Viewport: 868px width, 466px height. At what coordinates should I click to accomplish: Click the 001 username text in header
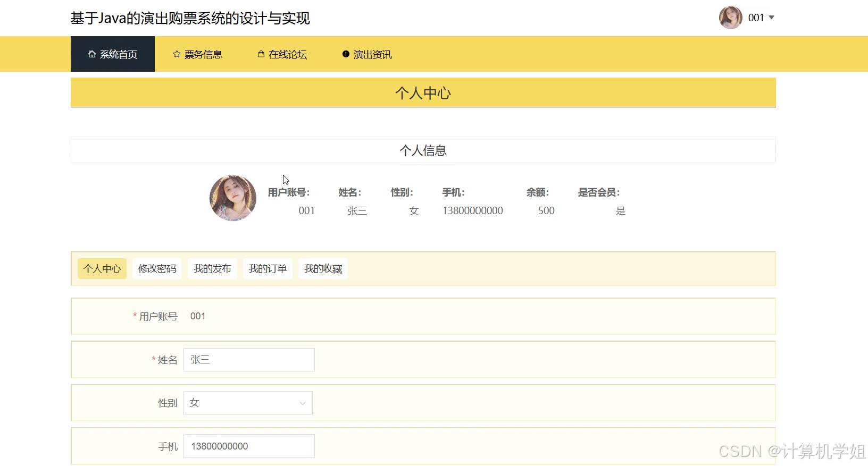[756, 18]
